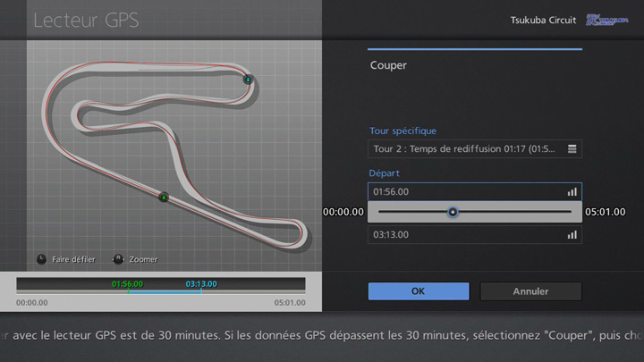
Task: Click the Lecteur GPS title
Action: pyautogui.click(x=86, y=21)
